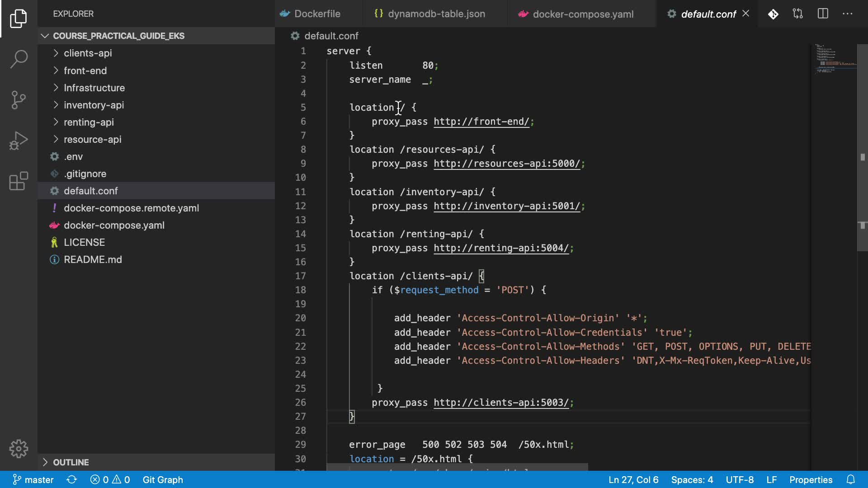Click open changes compare icon
Image resolution: width=868 pixels, height=488 pixels.
pos(798,14)
